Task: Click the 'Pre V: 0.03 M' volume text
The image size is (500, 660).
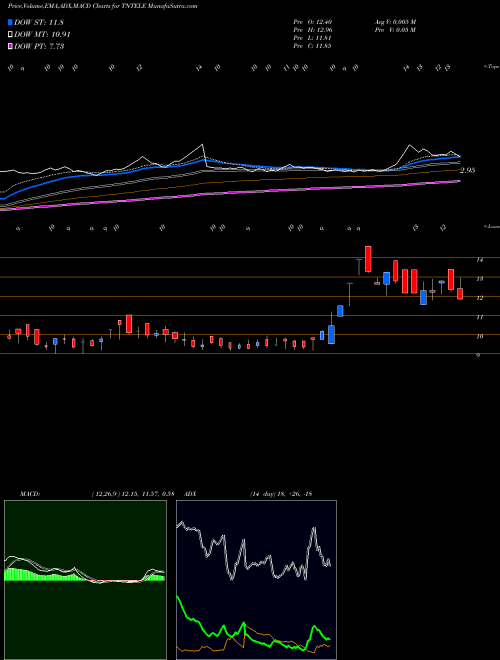Action: pos(395,30)
